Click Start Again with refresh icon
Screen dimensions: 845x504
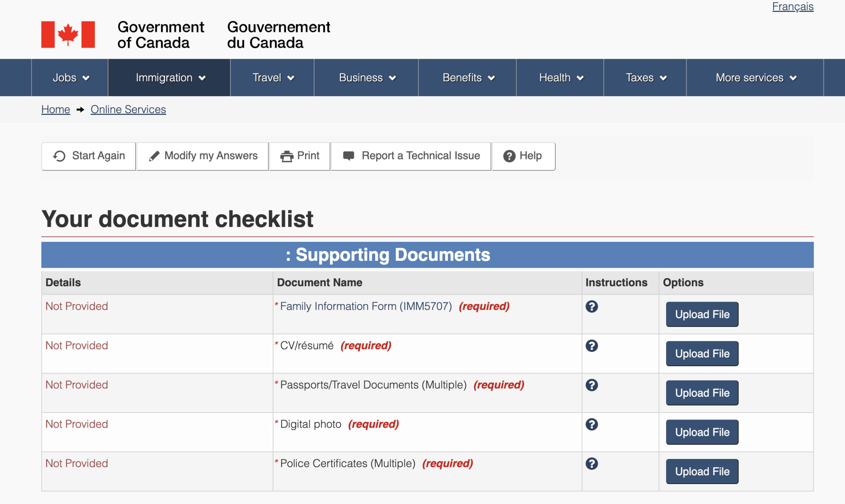pos(89,156)
